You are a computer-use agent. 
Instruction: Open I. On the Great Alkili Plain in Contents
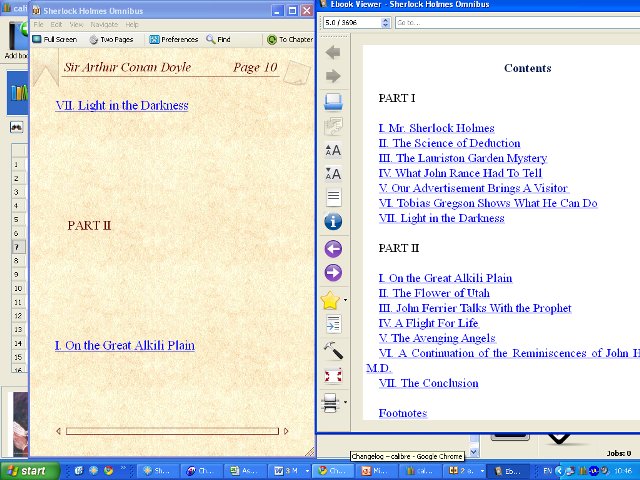point(445,278)
